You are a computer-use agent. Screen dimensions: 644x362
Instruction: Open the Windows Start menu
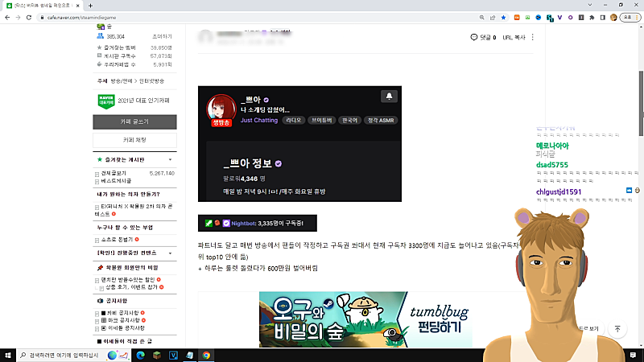[x=8, y=356]
